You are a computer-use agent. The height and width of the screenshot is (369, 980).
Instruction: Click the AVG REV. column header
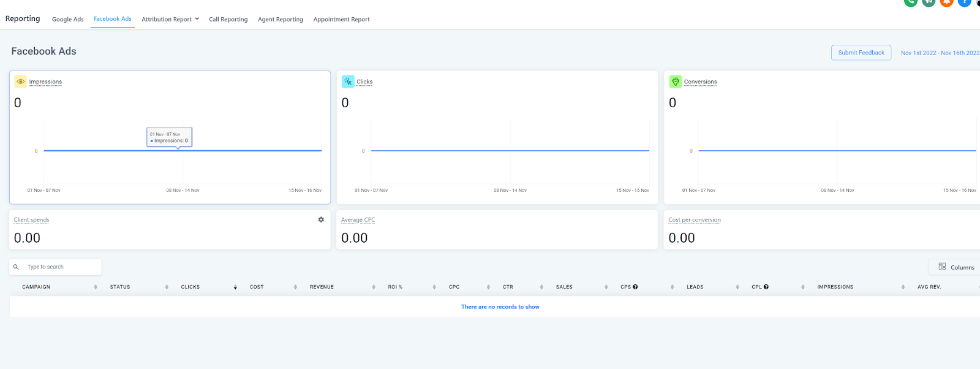coord(929,287)
